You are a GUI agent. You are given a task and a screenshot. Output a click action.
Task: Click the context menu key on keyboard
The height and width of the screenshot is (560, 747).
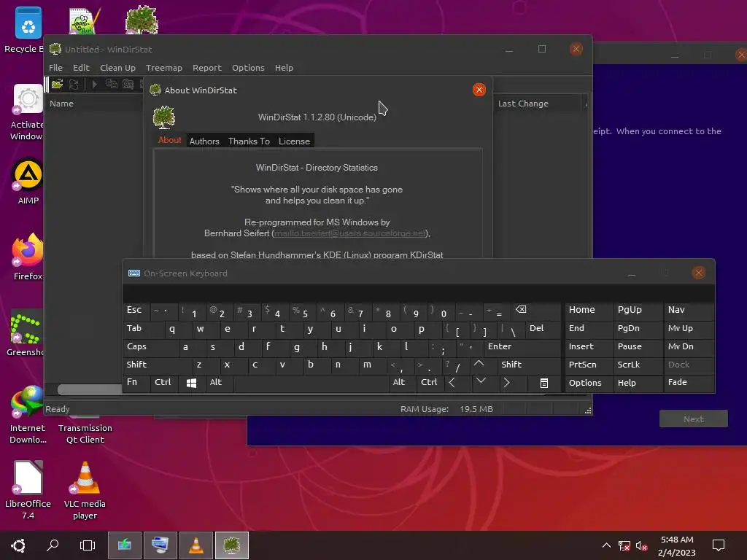[544, 383]
